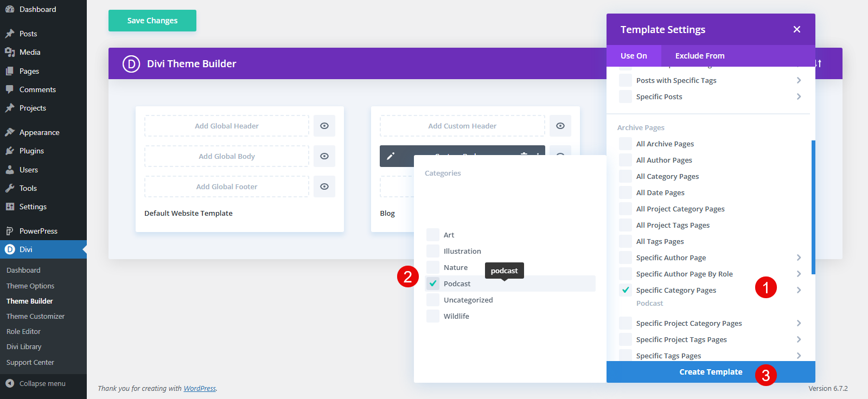
Task: Check All Date Pages checkbox
Action: [626, 192]
